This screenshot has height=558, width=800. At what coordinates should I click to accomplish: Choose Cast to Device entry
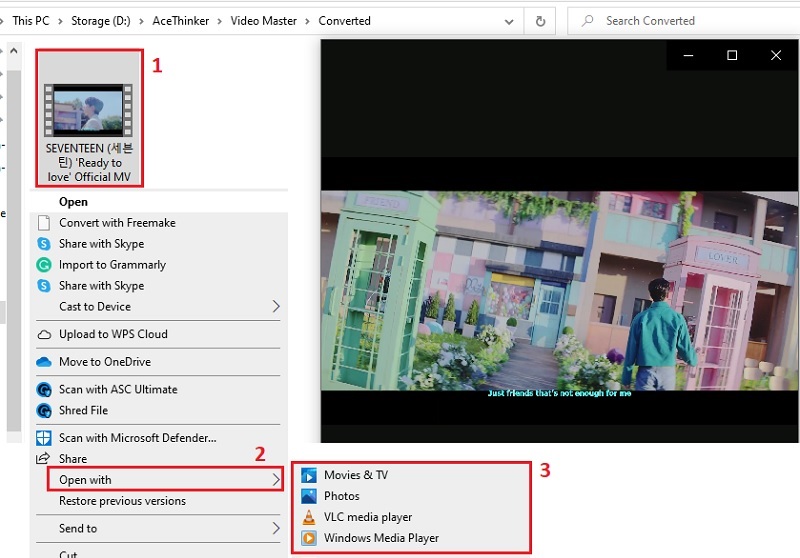[159, 307]
